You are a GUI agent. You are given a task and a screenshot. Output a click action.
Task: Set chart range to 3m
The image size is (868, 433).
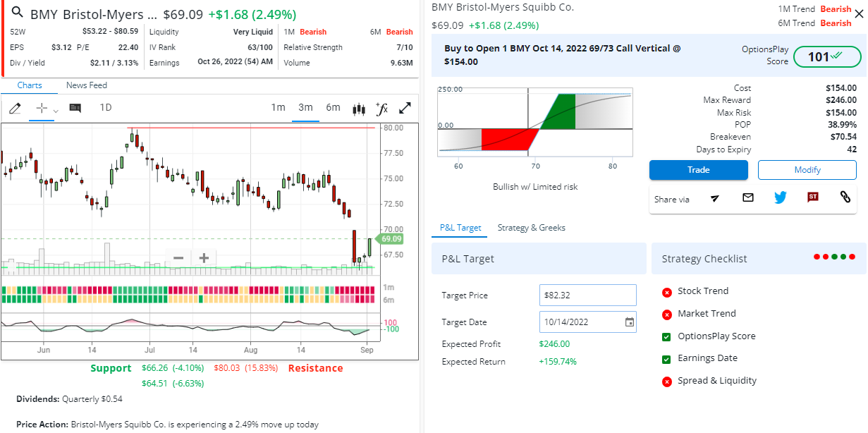click(305, 108)
